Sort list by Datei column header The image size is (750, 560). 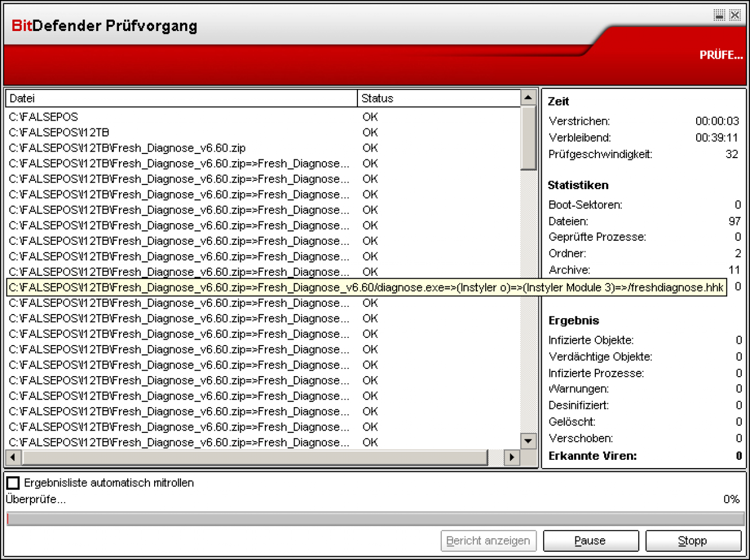181,98
